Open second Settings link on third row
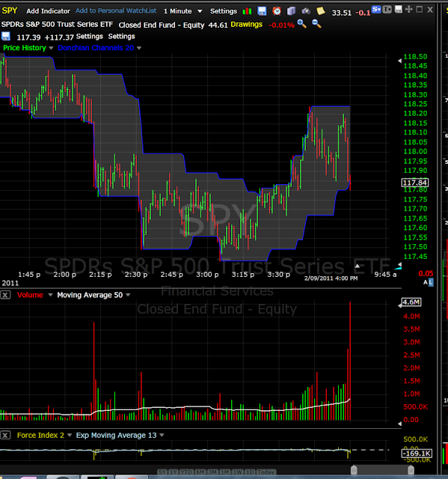Image resolution: width=448 pixels, height=479 pixels. click(121, 37)
